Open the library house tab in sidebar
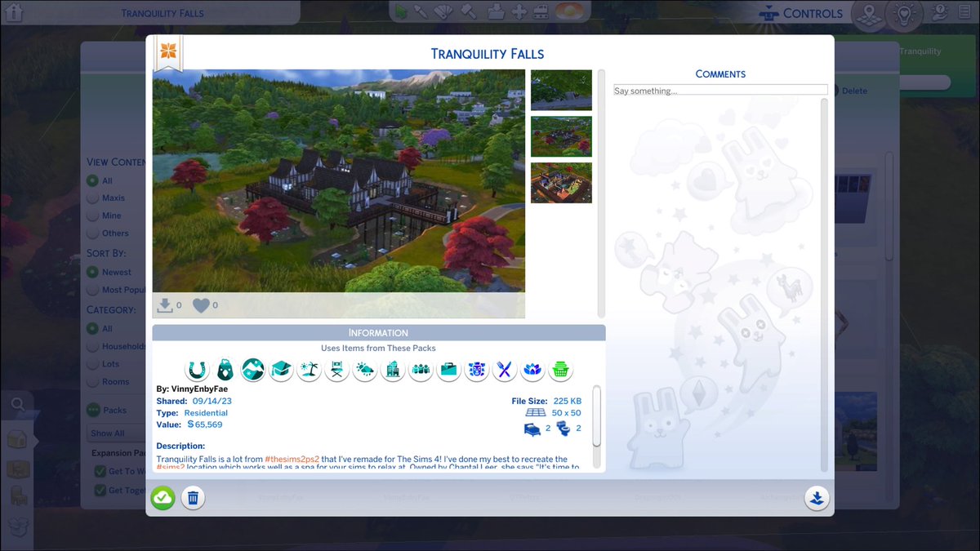Image resolution: width=980 pixels, height=551 pixels. click(x=18, y=439)
